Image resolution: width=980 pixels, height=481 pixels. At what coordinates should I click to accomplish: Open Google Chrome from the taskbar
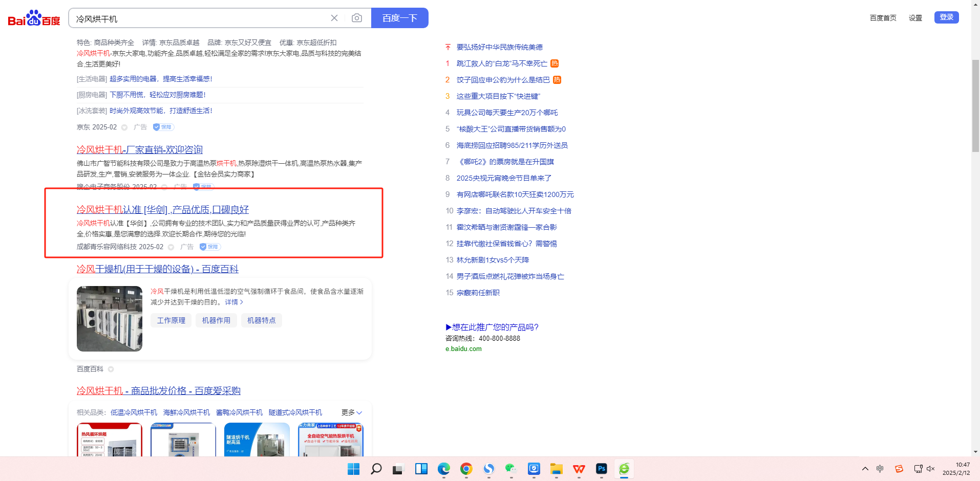466,469
